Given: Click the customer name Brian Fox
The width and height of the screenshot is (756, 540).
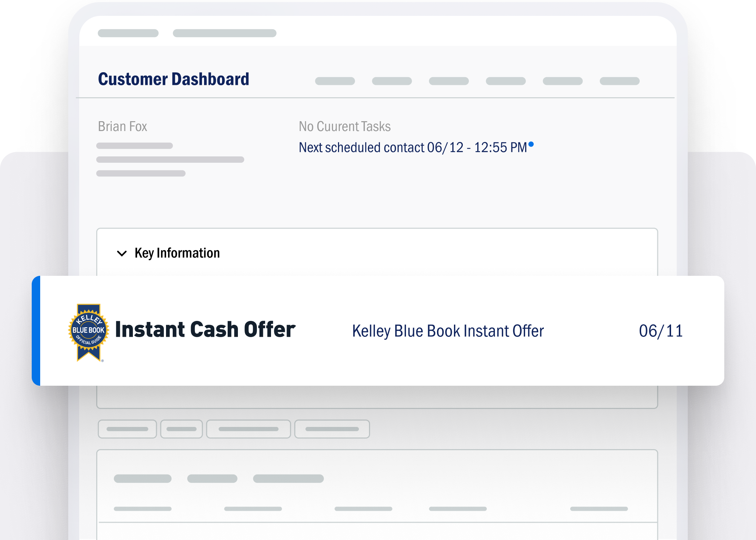Looking at the screenshot, I should tap(122, 126).
